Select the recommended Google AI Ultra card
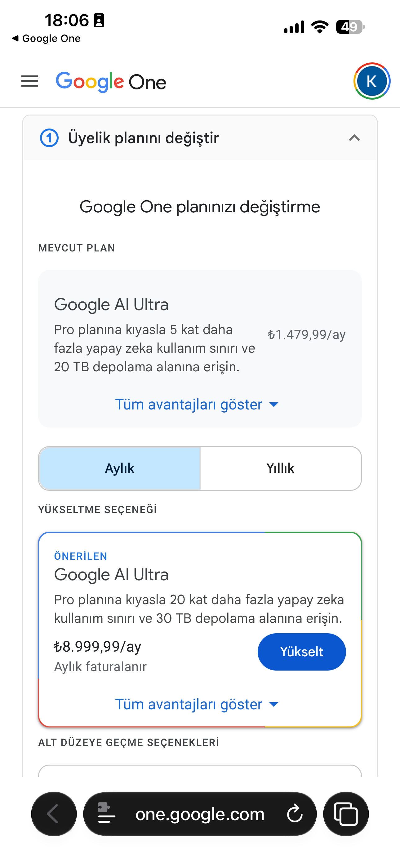 (x=200, y=630)
